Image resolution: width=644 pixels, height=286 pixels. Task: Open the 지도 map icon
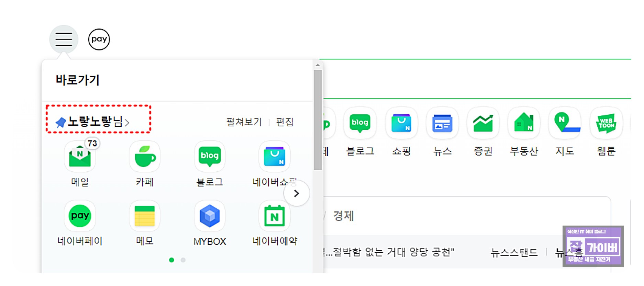(x=565, y=123)
